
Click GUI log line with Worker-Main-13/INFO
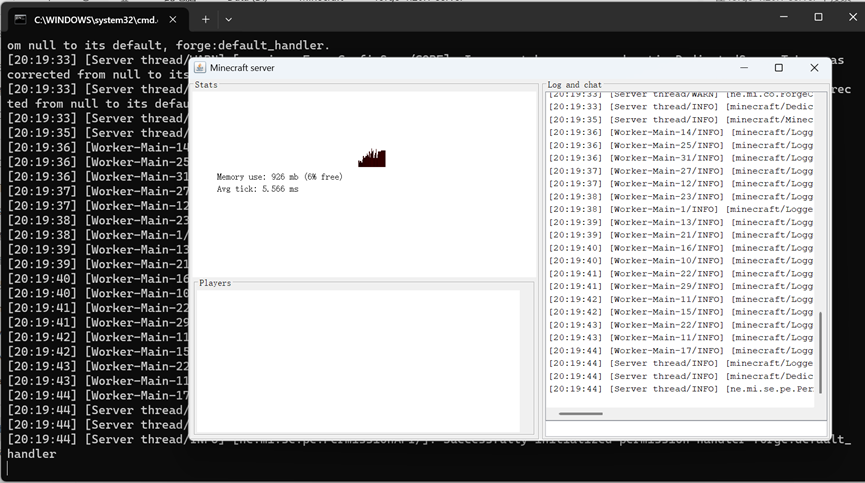coord(681,222)
